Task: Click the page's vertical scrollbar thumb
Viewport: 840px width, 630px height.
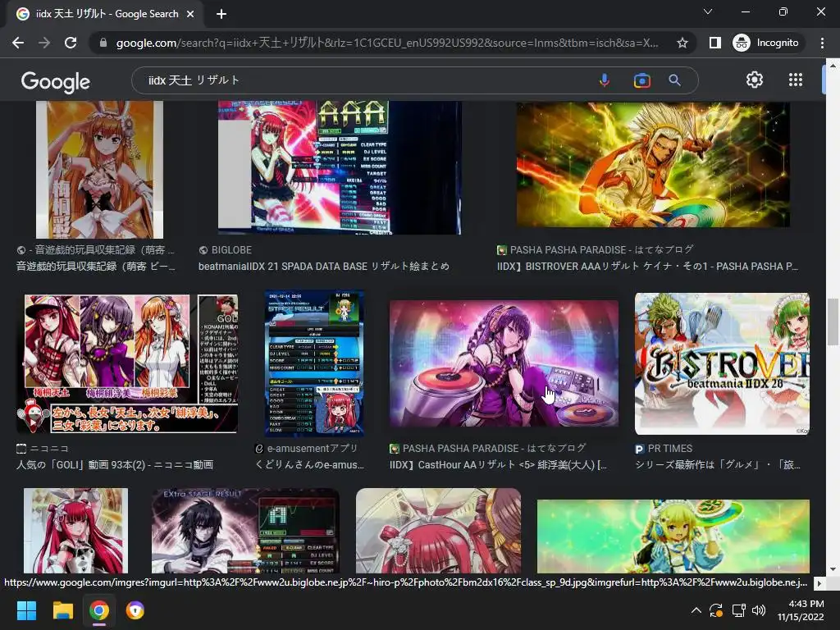Action: (833, 322)
